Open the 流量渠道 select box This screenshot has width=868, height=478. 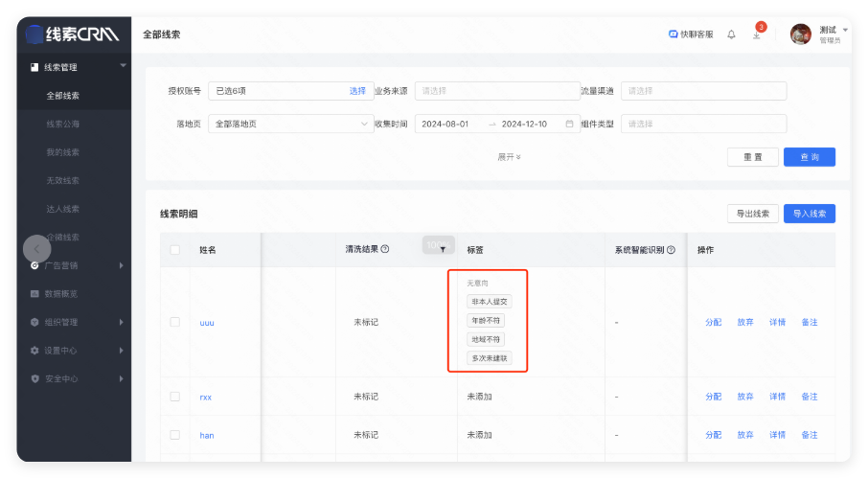(703, 91)
